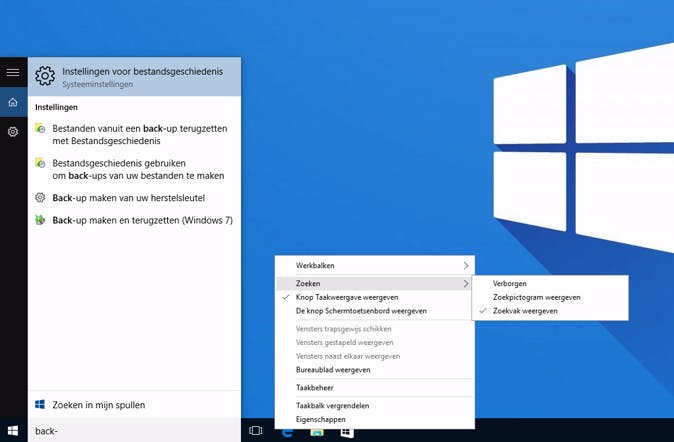The height and width of the screenshot is (442, 674).
Task: Click the Windows logo beside Zoeken in mijn spullen
Action: click(40, 405)
